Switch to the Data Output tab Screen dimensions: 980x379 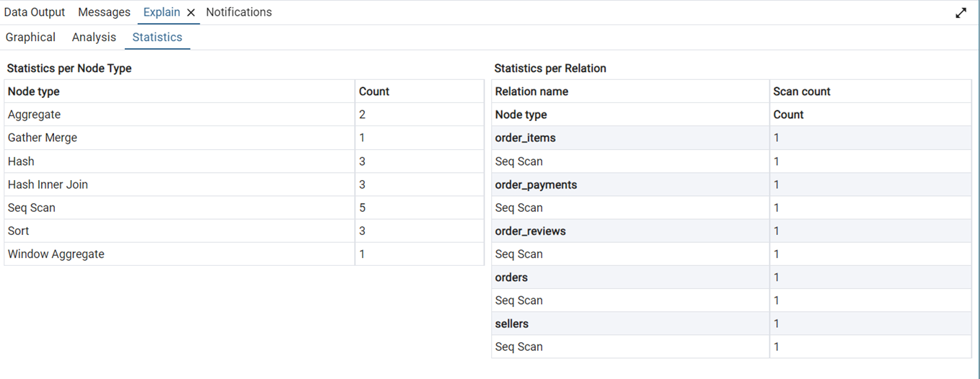point(35,12)
